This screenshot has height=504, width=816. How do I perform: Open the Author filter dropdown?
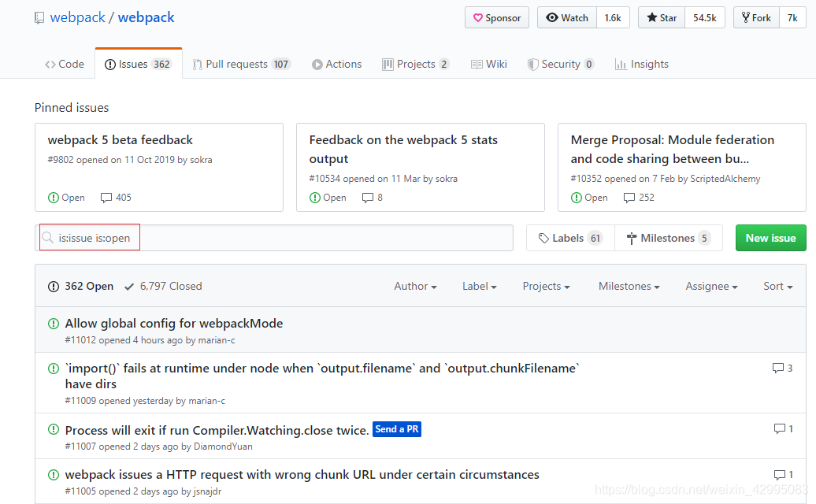pos(415,286)
